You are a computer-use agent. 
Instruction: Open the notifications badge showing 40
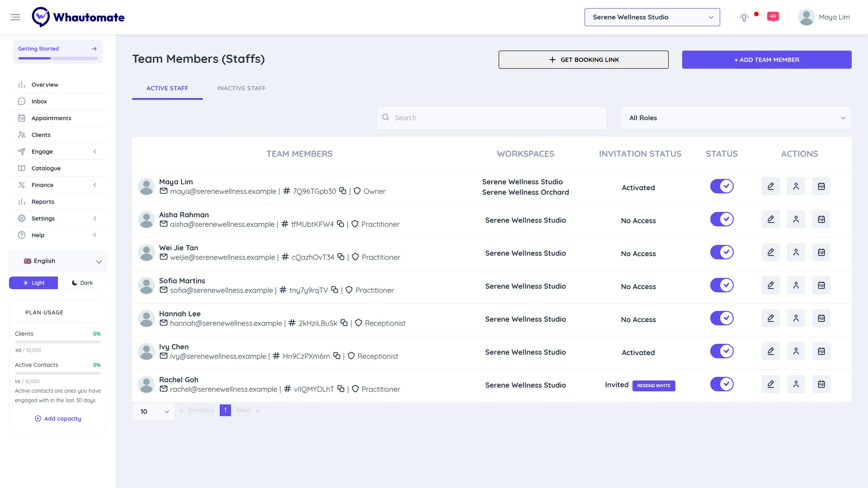(x=773, y=17)
